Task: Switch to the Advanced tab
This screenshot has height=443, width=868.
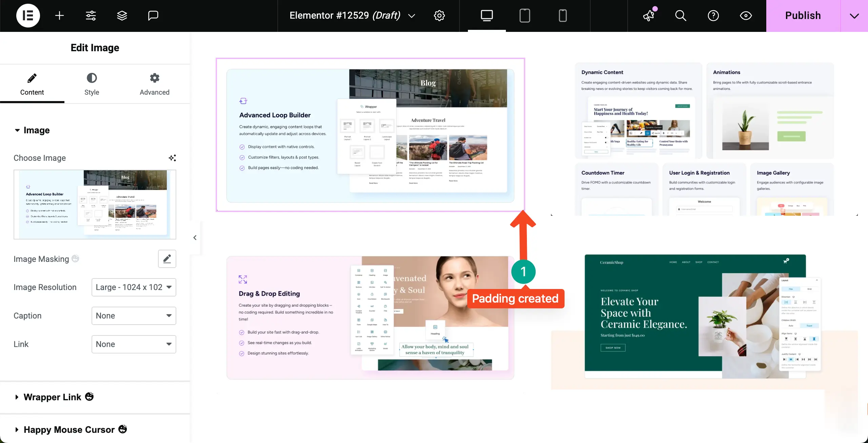Action: click(x=154, y=84)
